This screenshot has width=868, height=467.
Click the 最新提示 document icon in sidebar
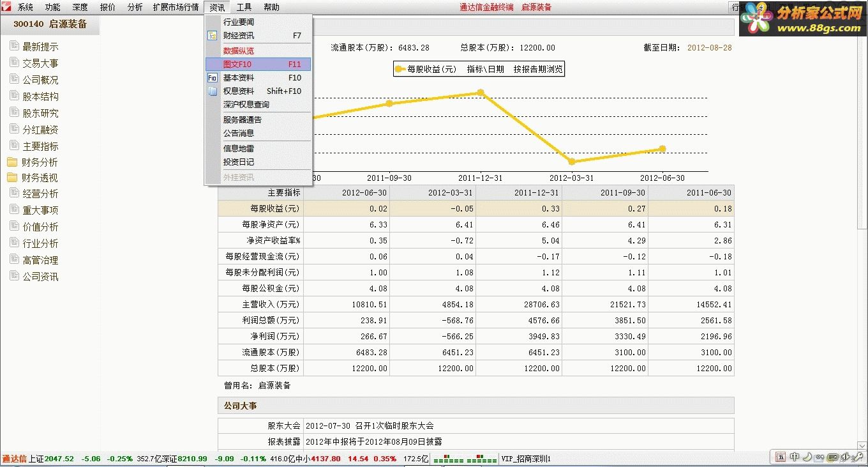tap(14, 46)
